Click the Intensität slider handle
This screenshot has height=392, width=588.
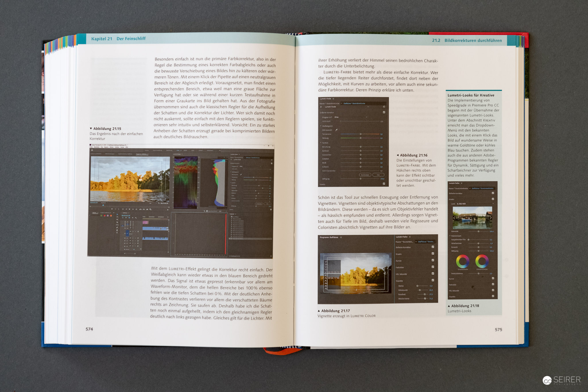478,231
